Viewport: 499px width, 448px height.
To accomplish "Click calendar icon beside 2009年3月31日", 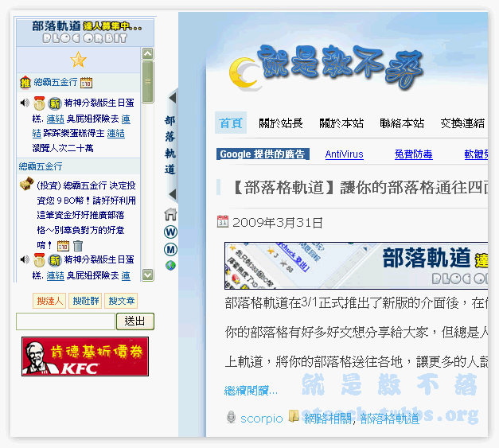I will 223,221.
